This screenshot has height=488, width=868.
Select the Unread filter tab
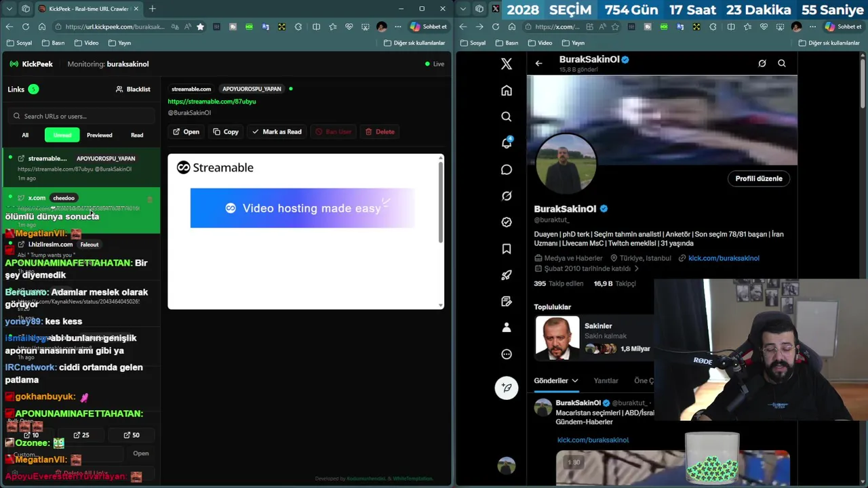[x=62, y=135]
